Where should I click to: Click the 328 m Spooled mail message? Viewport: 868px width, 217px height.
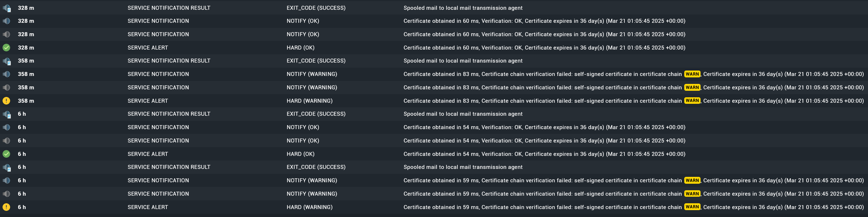point(463,8)
